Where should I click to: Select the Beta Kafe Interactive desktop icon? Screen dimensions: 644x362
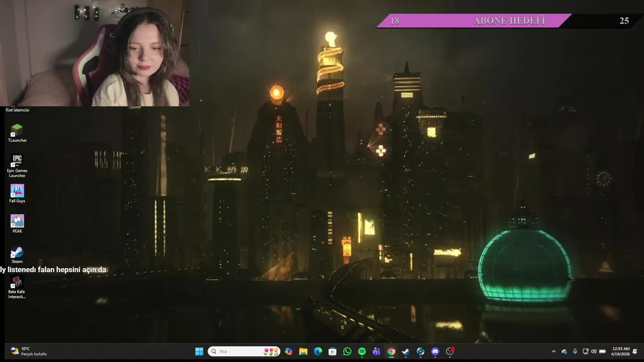tap(17, 287)
